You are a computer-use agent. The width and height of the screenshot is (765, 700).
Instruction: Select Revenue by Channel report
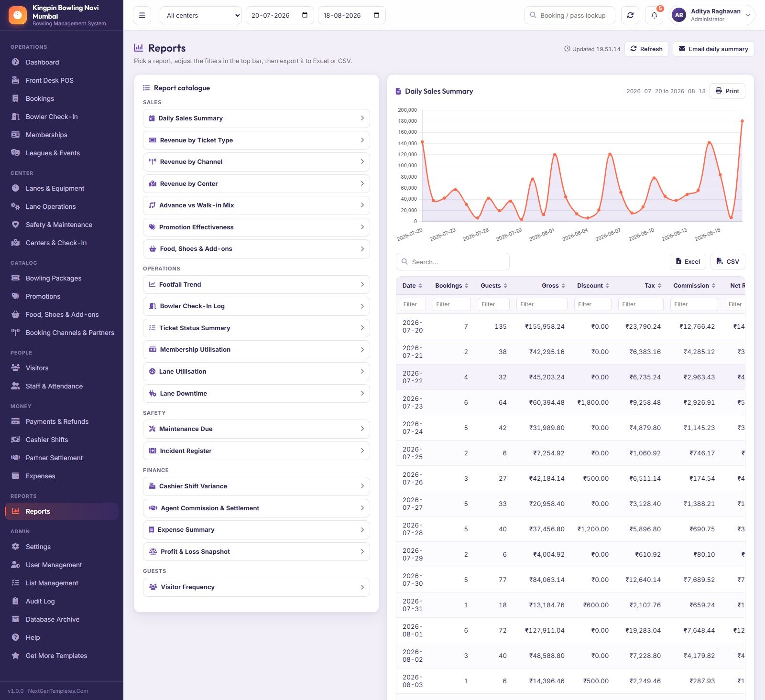click(256, 162)
